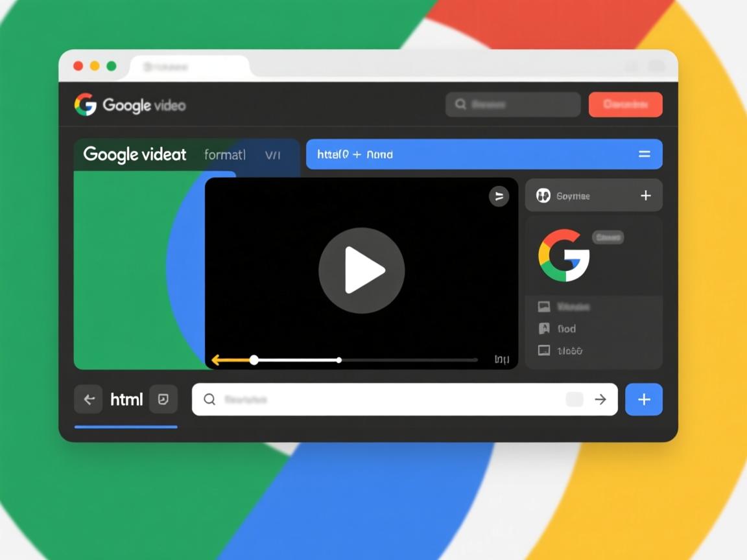Click the Google logo in the header
The width and height of the screenshot is (747, 560).
(86, 104)
